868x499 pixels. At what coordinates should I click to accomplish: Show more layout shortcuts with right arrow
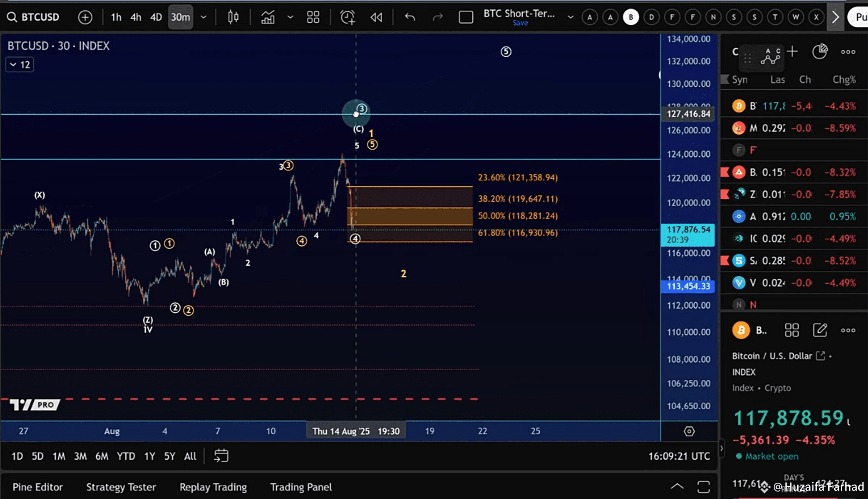coord(835,17)
